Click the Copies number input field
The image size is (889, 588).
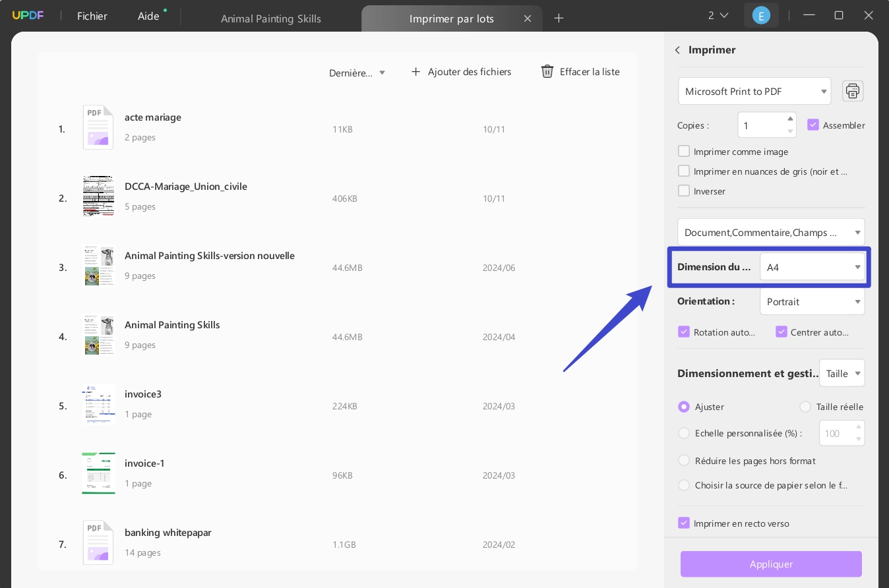(x=762, y=125)
